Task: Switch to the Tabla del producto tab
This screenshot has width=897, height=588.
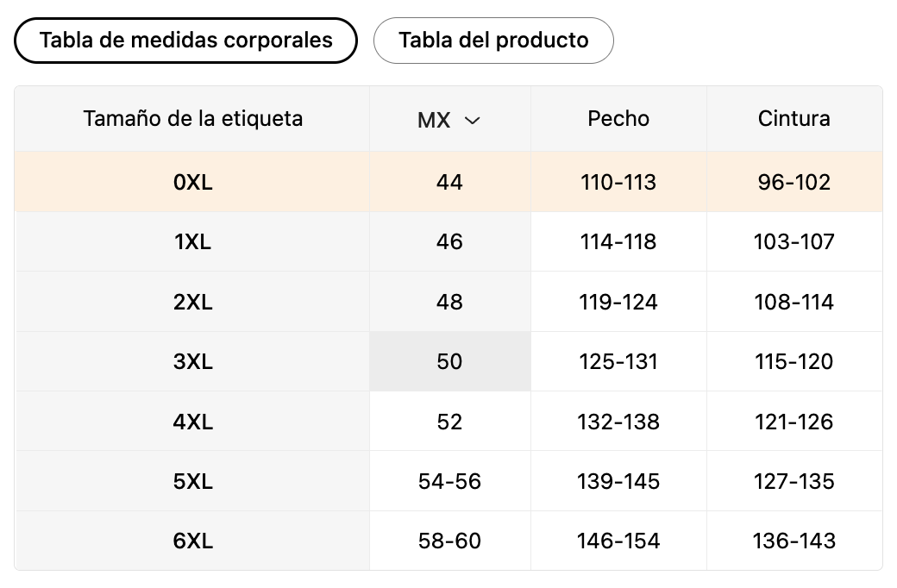Action: pos(493,41)
